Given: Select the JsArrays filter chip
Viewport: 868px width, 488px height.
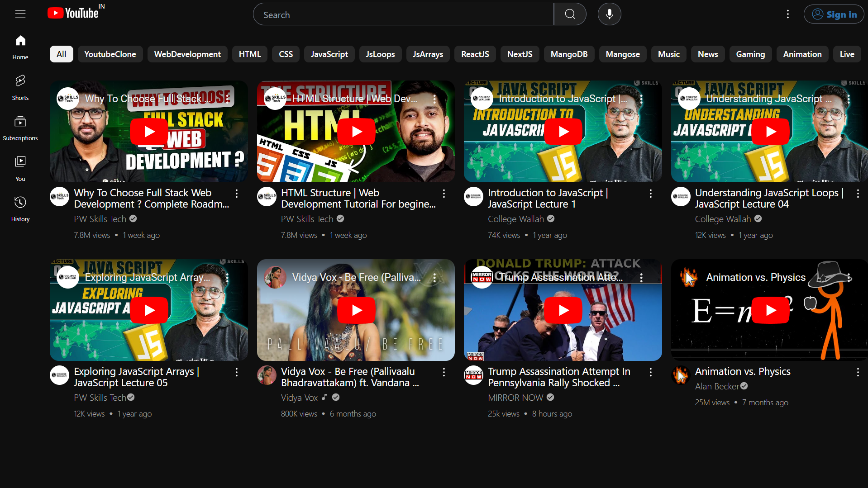Looking at the screenshot, I should (428, 54).
